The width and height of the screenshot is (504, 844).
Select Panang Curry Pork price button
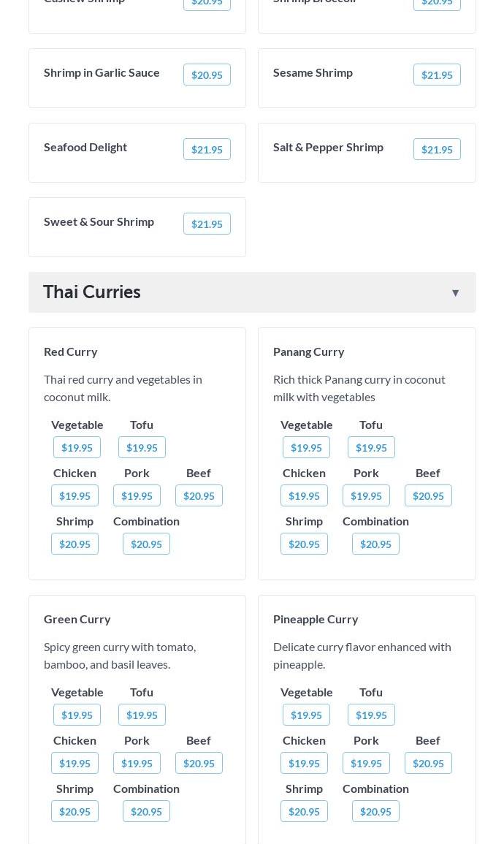pyautogui.click(x=366, y=495)
